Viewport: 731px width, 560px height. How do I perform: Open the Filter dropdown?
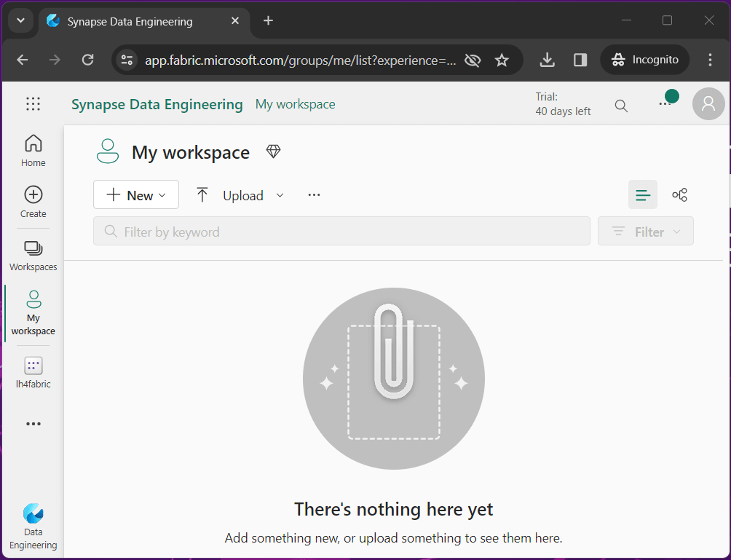coord(646,232)
